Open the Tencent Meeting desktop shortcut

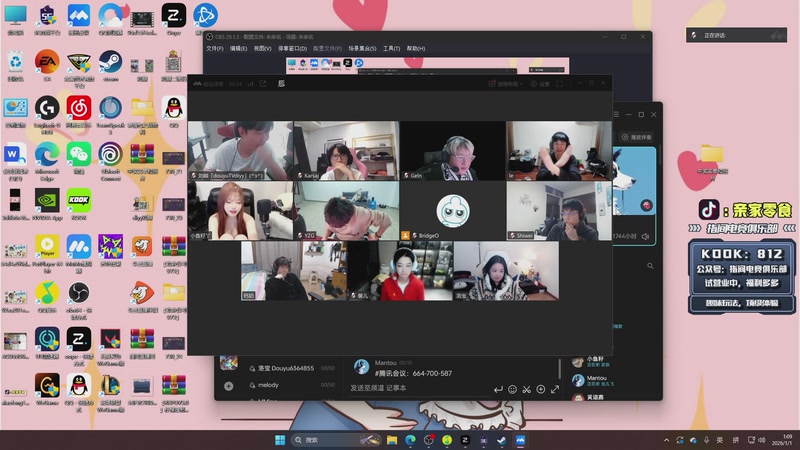pos(79,17)
